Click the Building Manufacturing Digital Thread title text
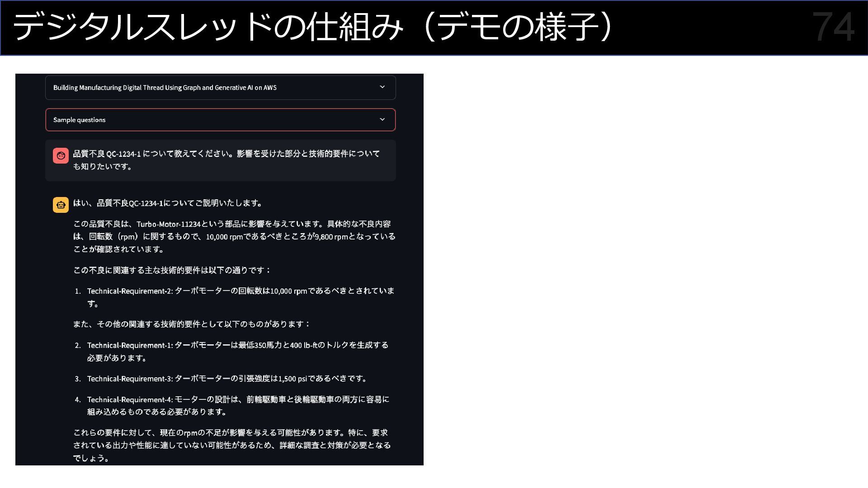868x488 pixels. (x=165, y=88)
